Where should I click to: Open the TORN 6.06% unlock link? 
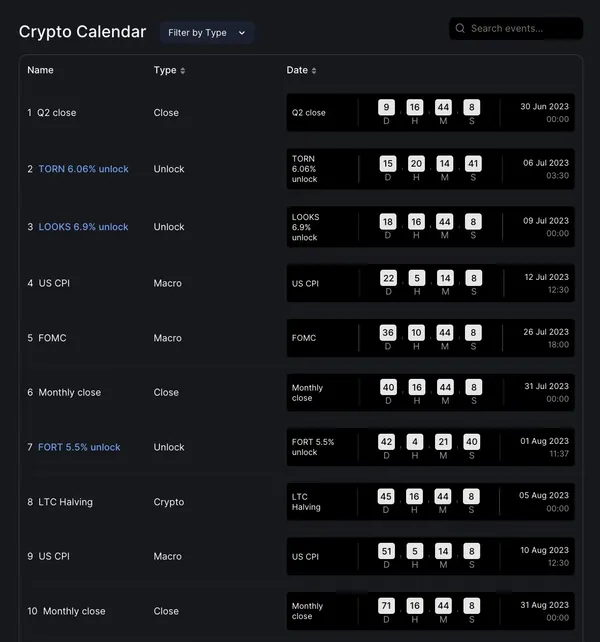pos(84,169)
